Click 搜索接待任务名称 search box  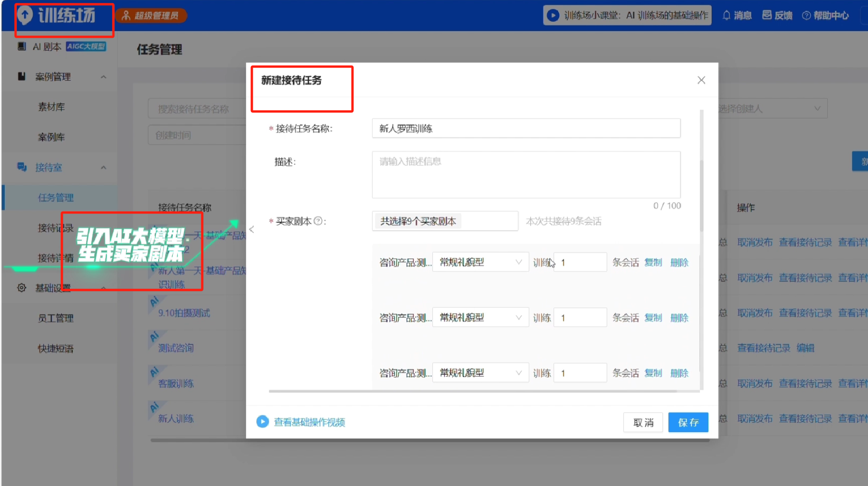click(x=197, y=109)
